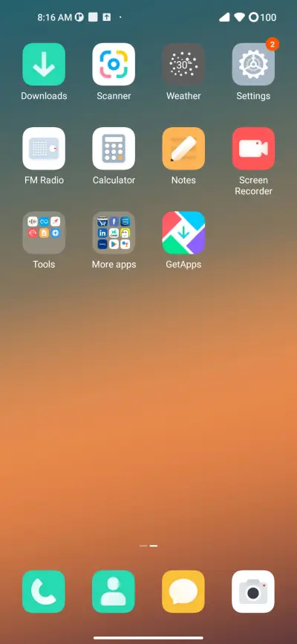Tap the bottom navigation gesture bar

click(x=148, y=638)
